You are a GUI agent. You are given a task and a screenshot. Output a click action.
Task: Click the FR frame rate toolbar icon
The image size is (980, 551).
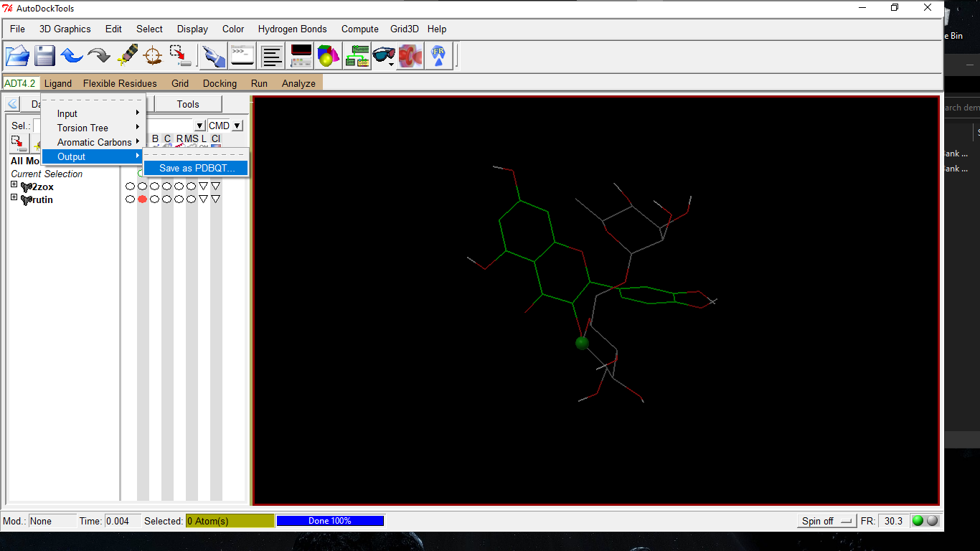[438, 56]
